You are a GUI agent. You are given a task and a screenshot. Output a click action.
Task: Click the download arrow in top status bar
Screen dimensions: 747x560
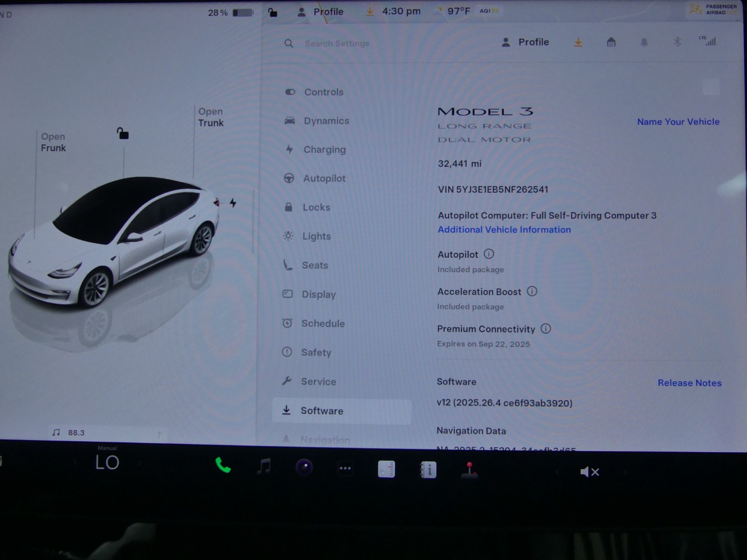(x=370, y=11)
